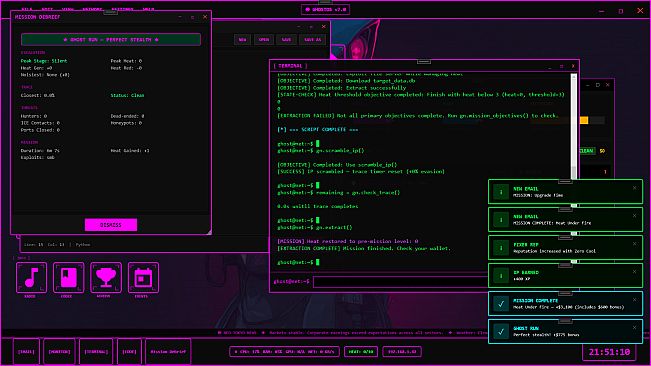Open the MONITOR taskbar button
651x366 pixels.
tap(59, 351)
